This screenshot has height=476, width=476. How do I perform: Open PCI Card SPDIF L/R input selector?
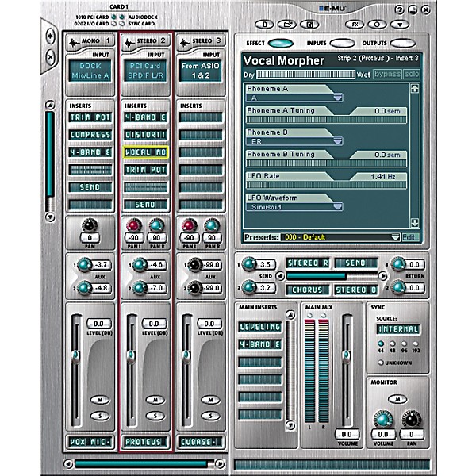pyautogui.click(x=145, y=71)
